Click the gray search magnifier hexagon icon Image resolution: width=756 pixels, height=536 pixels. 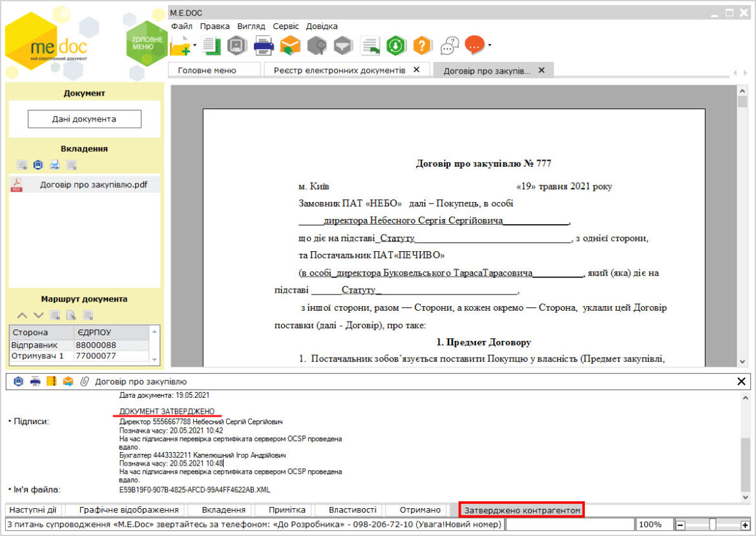click(317, 46)
